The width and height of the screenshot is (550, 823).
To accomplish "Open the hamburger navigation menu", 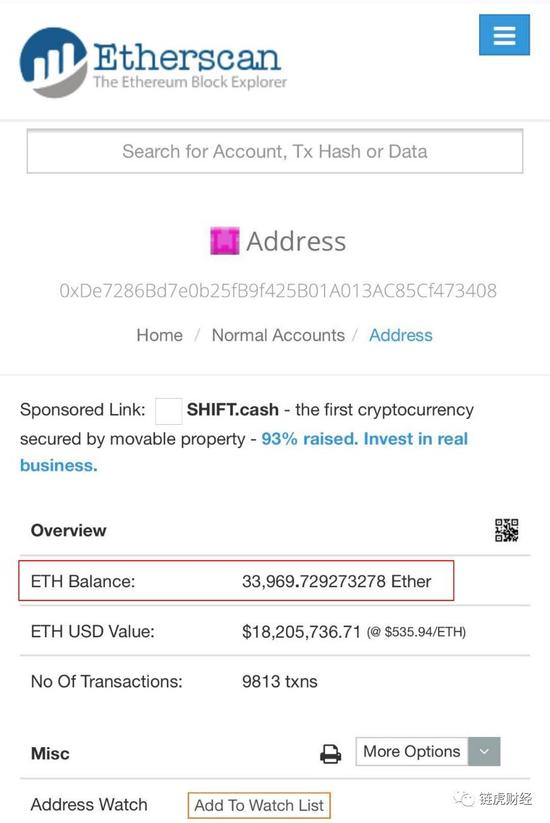I will 504,35.
